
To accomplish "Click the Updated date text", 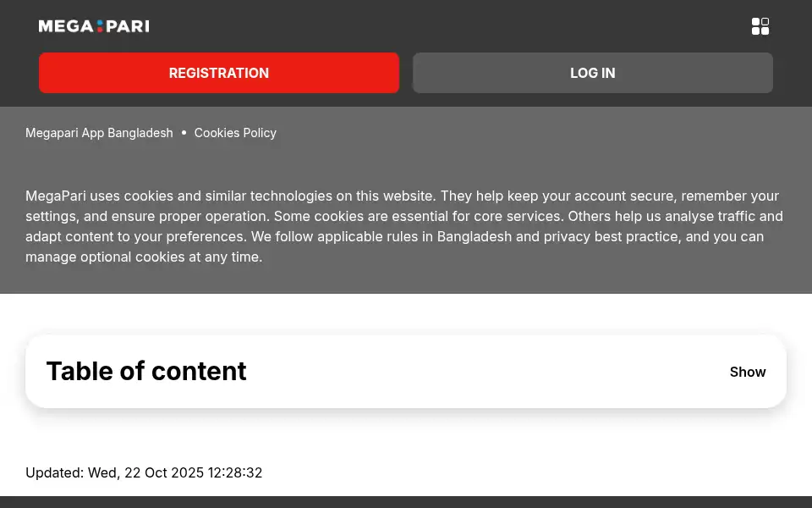I will [144, 472].
